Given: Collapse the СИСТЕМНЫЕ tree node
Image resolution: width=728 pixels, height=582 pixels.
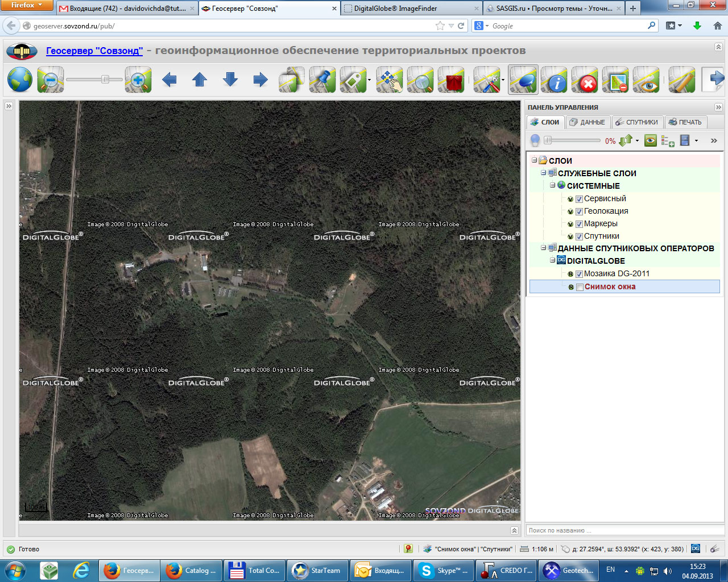Looking at the screenshot, I should pyautogui.click(x=552, y=185).
